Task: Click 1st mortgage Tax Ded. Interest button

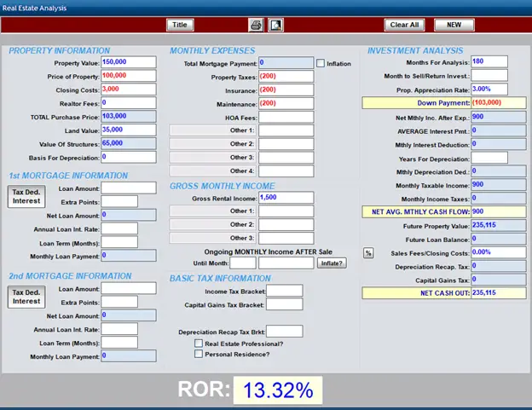Action: (x=26, y=196)
